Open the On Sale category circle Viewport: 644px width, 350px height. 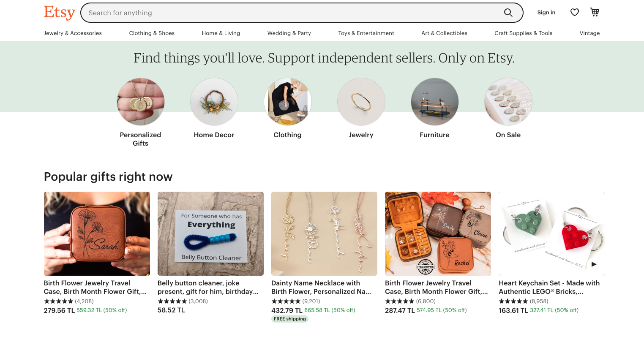[x=508, y=102]
